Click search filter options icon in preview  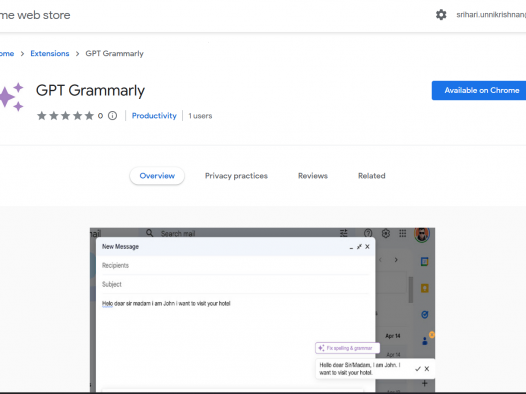coord(344,233)
